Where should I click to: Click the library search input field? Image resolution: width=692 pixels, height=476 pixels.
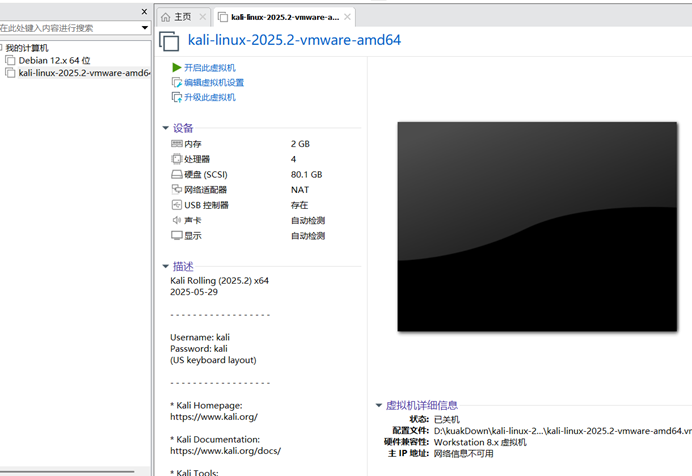pos(70,28)
